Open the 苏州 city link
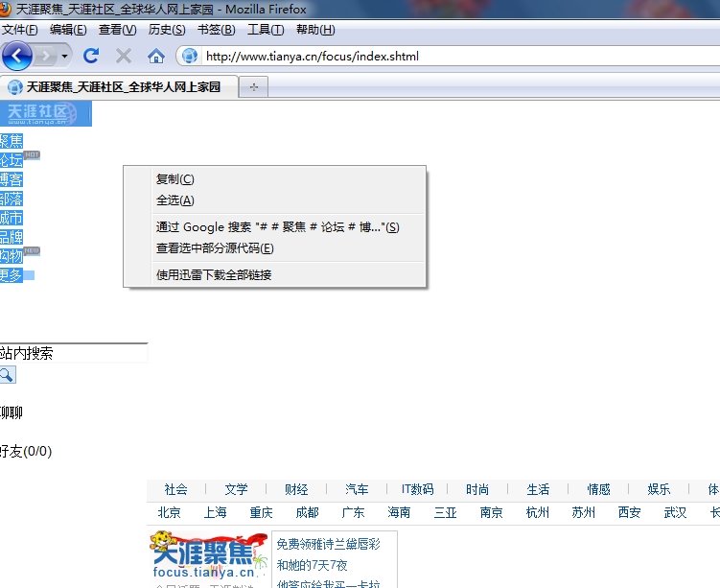720x588 pixels. click(x=584, y=512)
